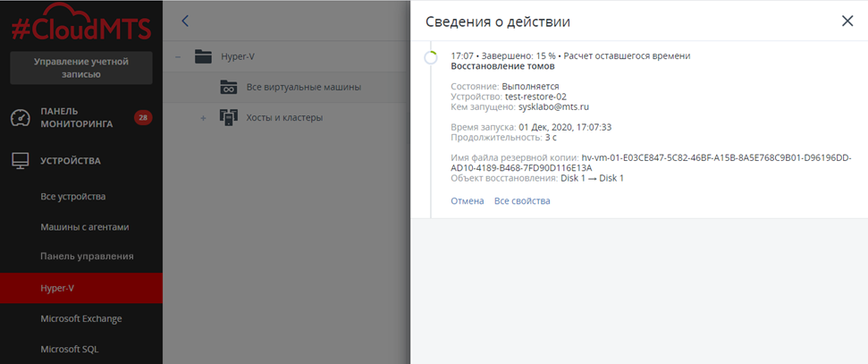Click the red 28 notification badge
The image size is (868, 364).
pos(141,117)
